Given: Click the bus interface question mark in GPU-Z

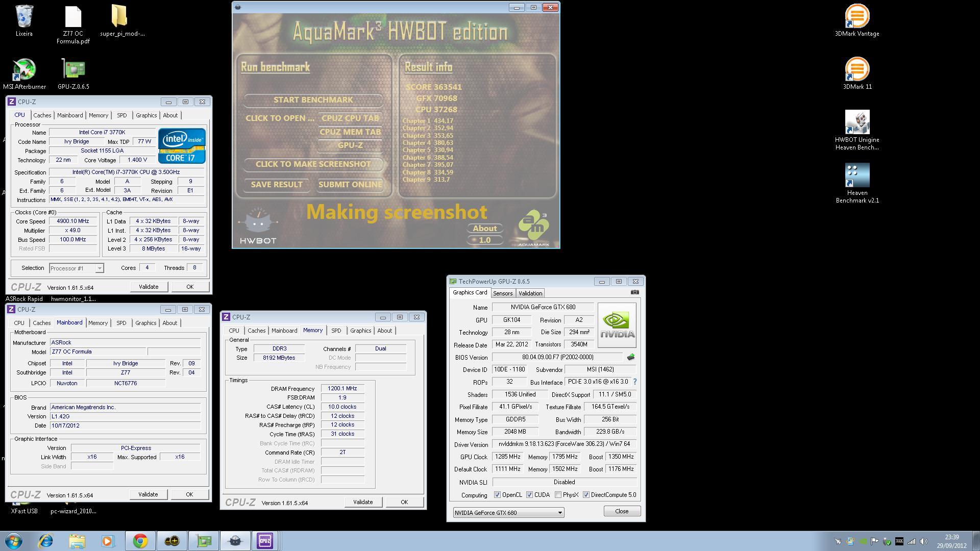Looking at the screenshot, I should tap(635, 382).
